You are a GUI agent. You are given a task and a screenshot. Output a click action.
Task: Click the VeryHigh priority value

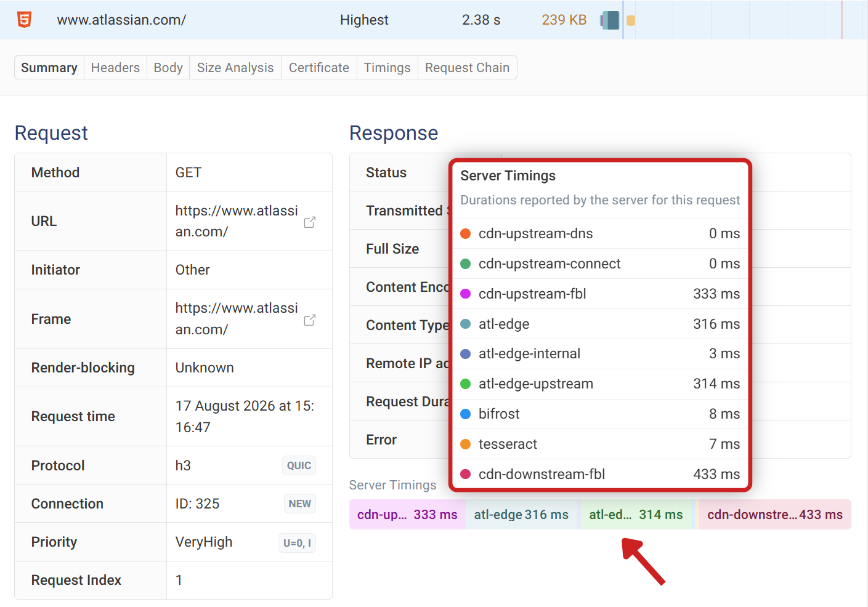coord(204,542)
